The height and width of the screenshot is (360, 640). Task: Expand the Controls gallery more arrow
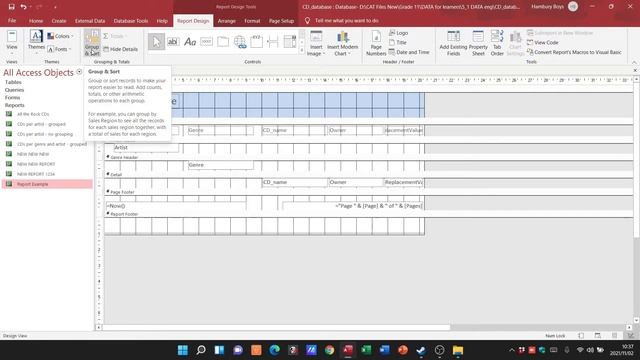point(302,51)
